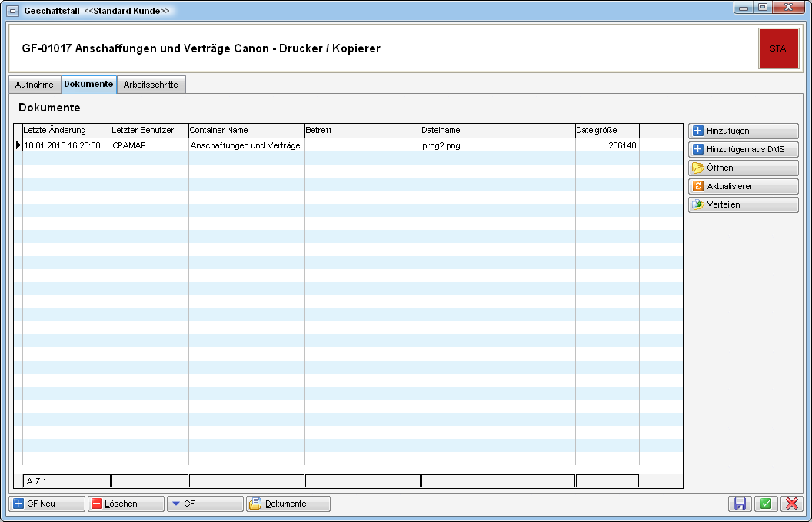
Task: Refresh list using Aktualisieren
Action: point(743,186)
